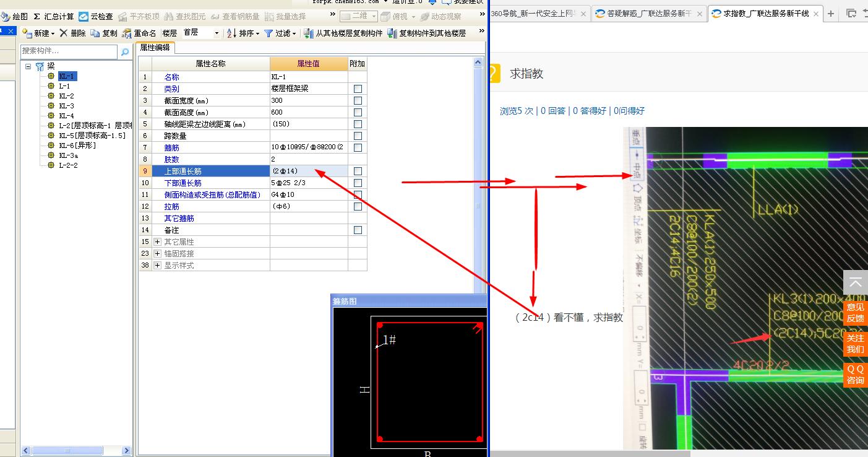
Task: Click 查找图元 binoculars icon
Action: pyautogui.click(x=168, y=17)
